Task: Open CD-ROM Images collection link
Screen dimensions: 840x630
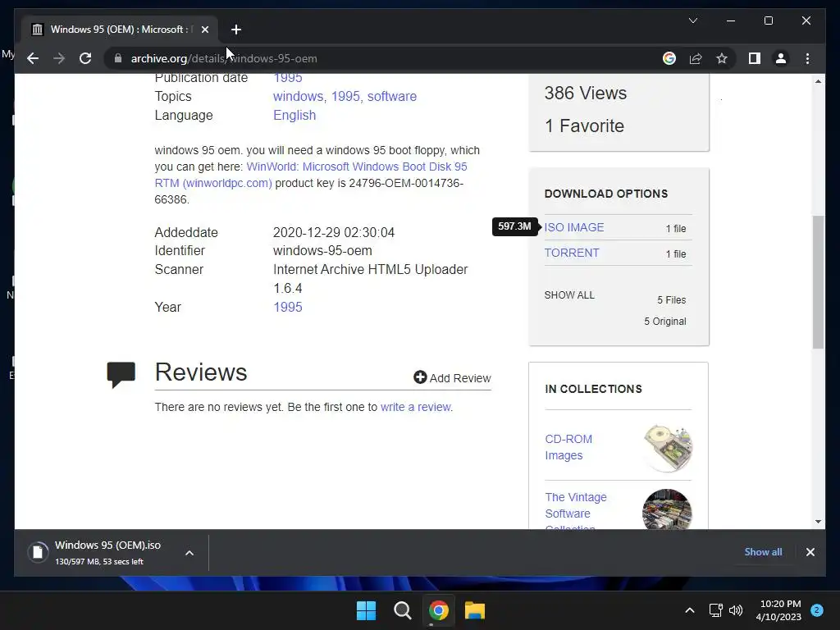Action: (568, 447)
